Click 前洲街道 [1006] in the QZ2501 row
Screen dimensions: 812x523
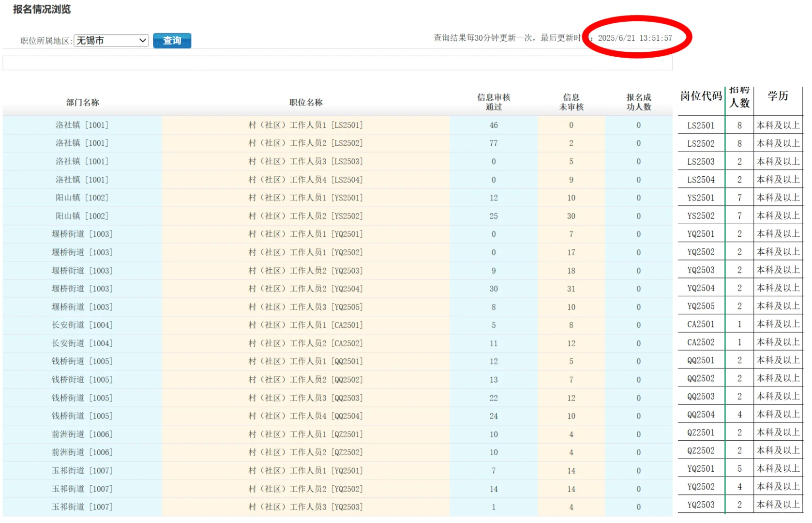pos(82,434)
